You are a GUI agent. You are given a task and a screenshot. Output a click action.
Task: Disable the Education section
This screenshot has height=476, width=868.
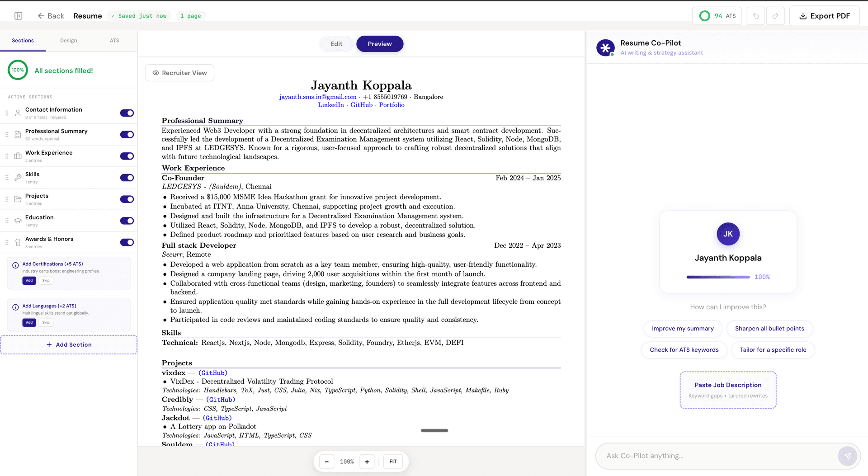click(x=127, y=221)
